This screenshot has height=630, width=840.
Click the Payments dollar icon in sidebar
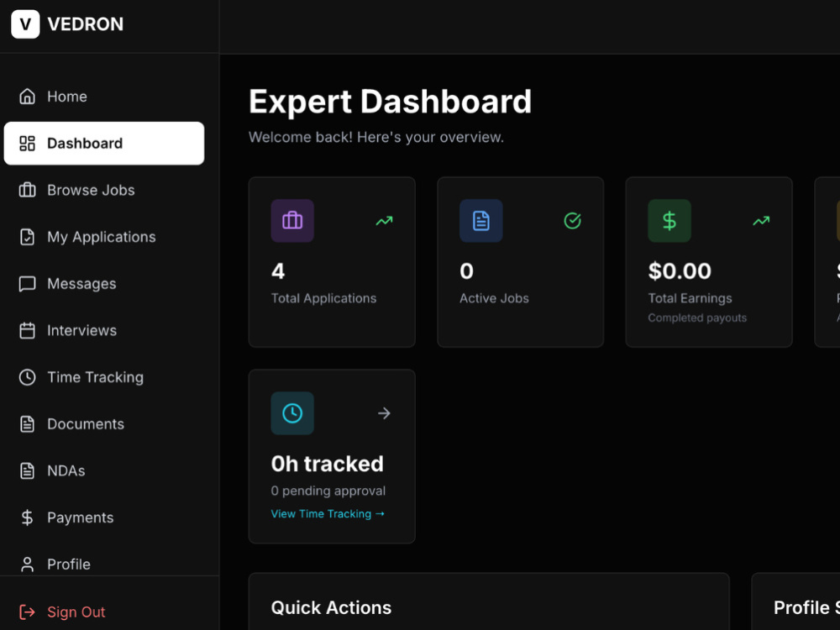(x=28, y=517)
